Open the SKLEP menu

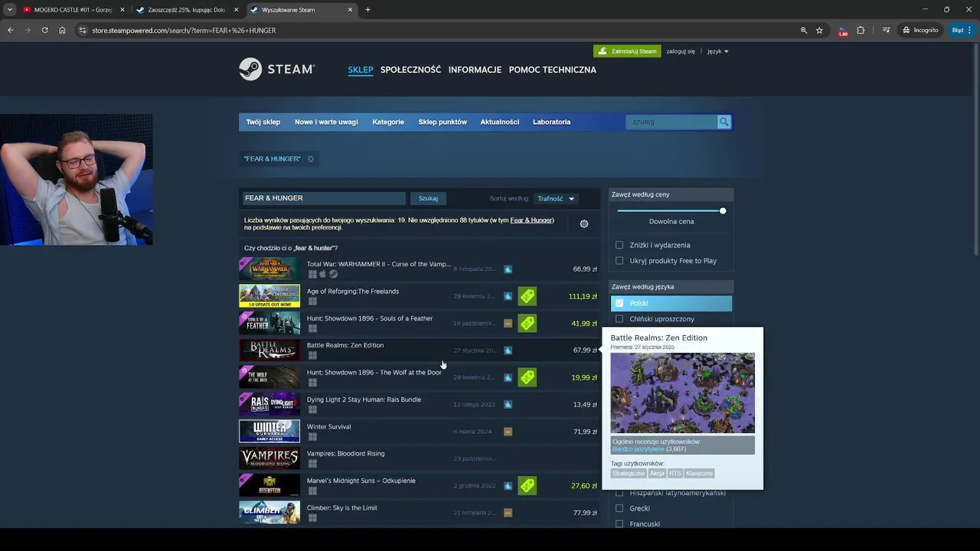pos(360,70)
